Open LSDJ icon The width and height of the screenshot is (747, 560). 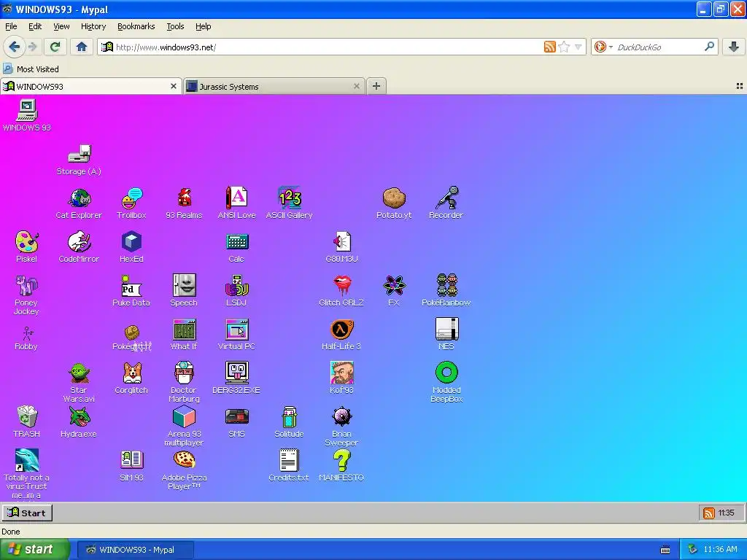pos(237,286)
